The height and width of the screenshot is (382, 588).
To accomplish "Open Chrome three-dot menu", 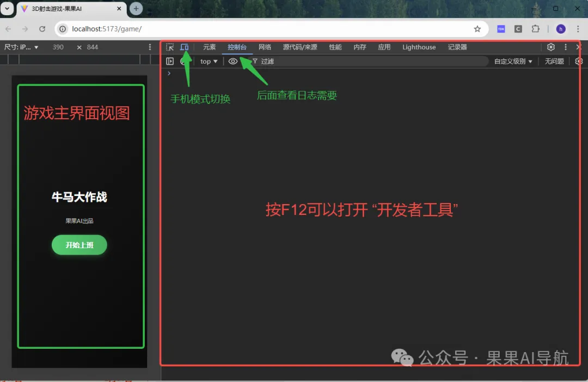I will pyautogui.click(x=578, y=29).
